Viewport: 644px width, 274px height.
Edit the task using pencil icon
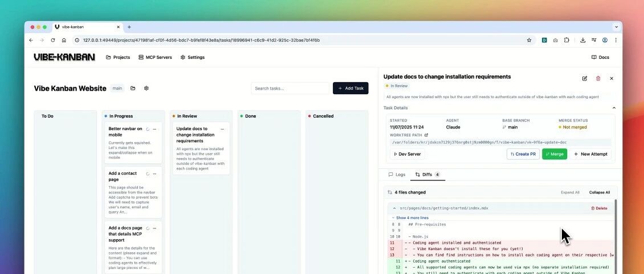click(585, 78)
